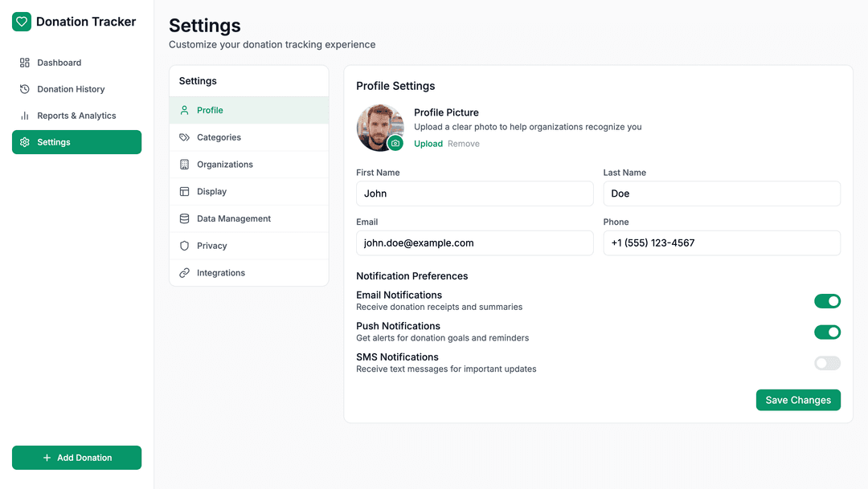
Task: Click the Categories tag icon
Action: coord(184,137)
